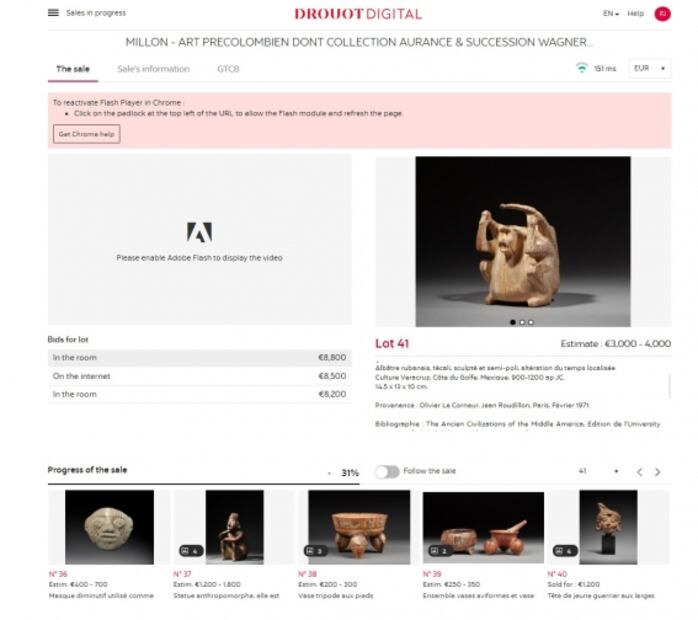Open the EN language dropdown
This screenshot has height=620, width=698.
tap(611, 13)
